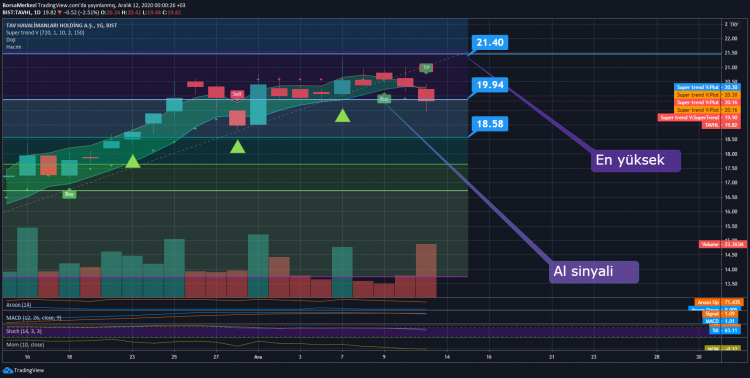Click the Al sinyali text label

594,272
